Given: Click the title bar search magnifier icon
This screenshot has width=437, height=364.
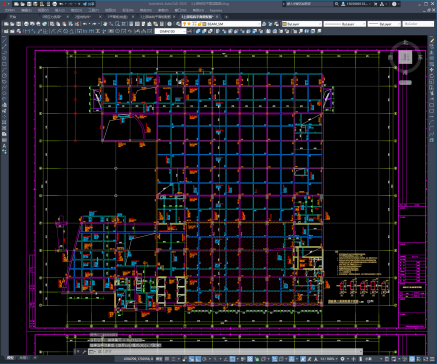Looking at the screenshot, I should pyautogui.click(x=337, y=4).
